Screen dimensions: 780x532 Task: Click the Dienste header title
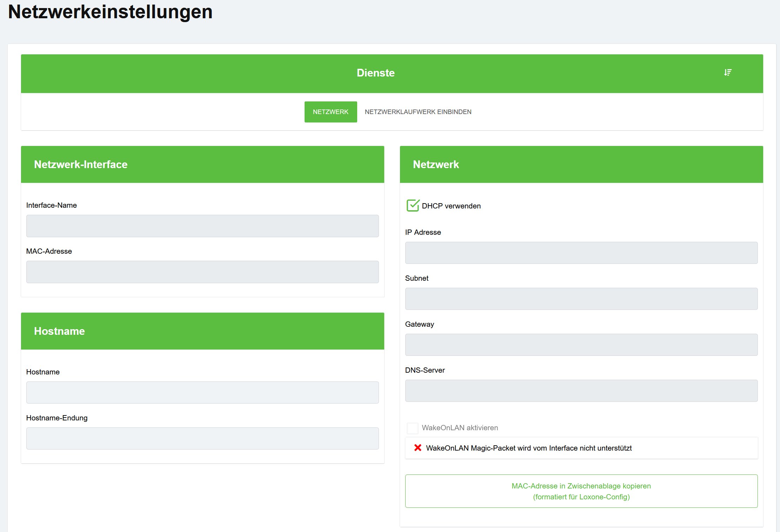375,73
